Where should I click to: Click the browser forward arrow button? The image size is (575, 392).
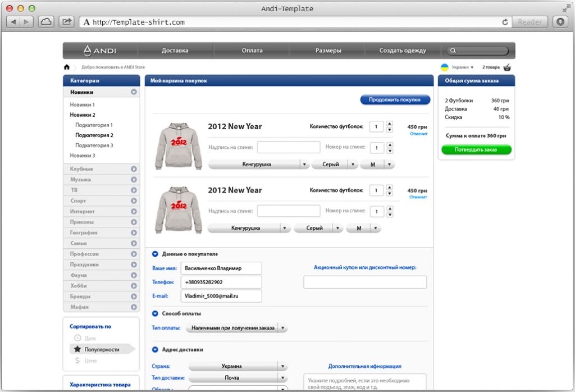(26, 22)
